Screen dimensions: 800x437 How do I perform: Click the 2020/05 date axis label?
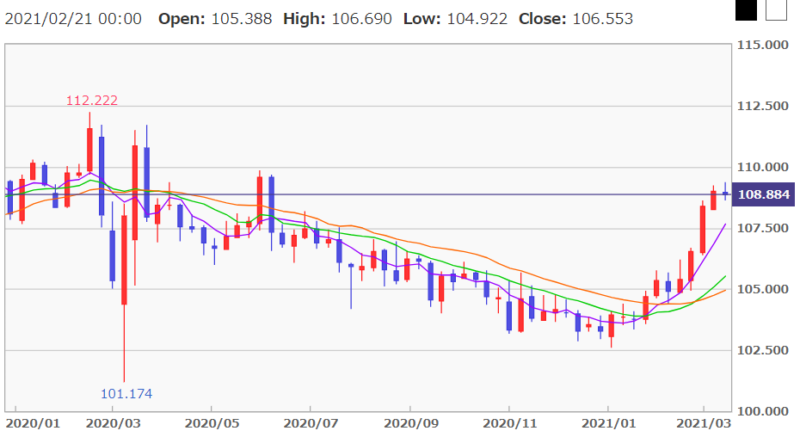212,424
